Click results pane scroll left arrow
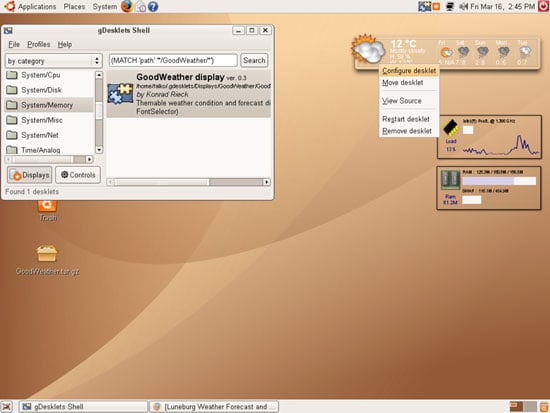 (110, 182)
